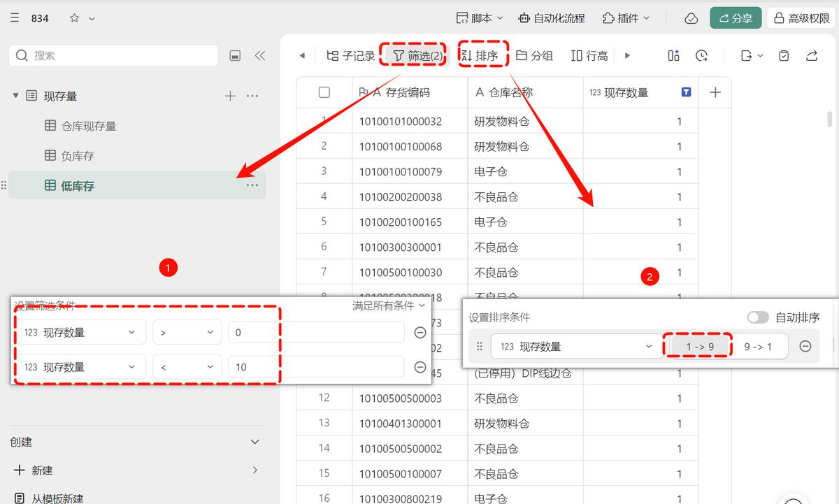
Task: Click the panel layout icon beside search
Action: [x=236, y=55]
